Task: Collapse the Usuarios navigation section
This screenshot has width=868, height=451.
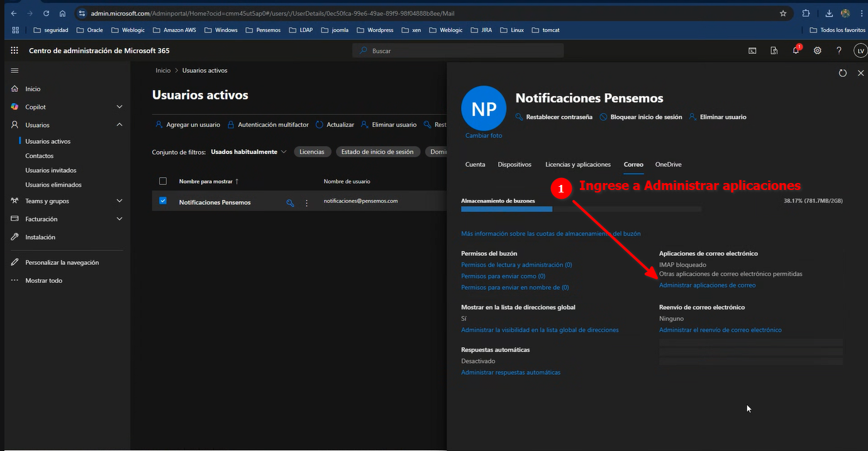Action: (x=120, y=125)
